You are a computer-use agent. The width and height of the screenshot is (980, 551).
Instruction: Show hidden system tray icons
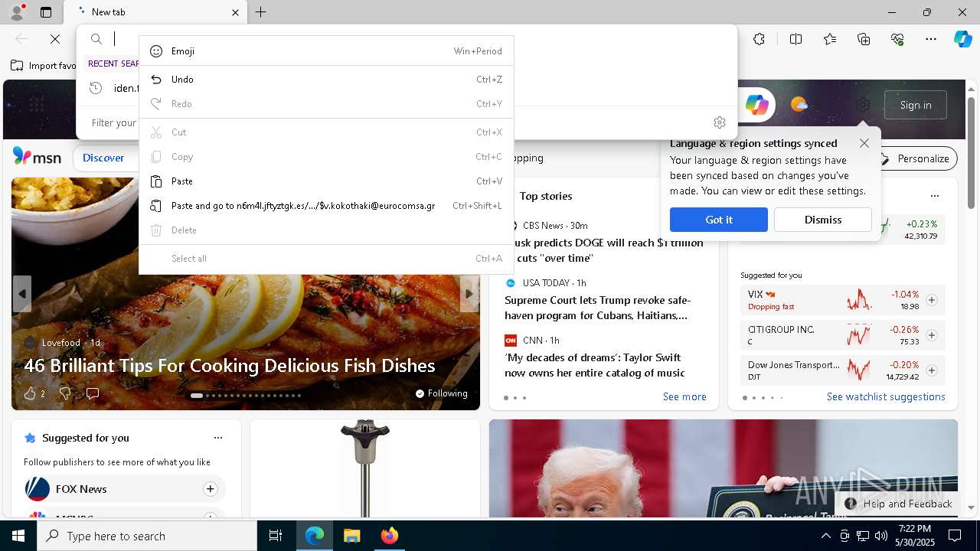825,536
